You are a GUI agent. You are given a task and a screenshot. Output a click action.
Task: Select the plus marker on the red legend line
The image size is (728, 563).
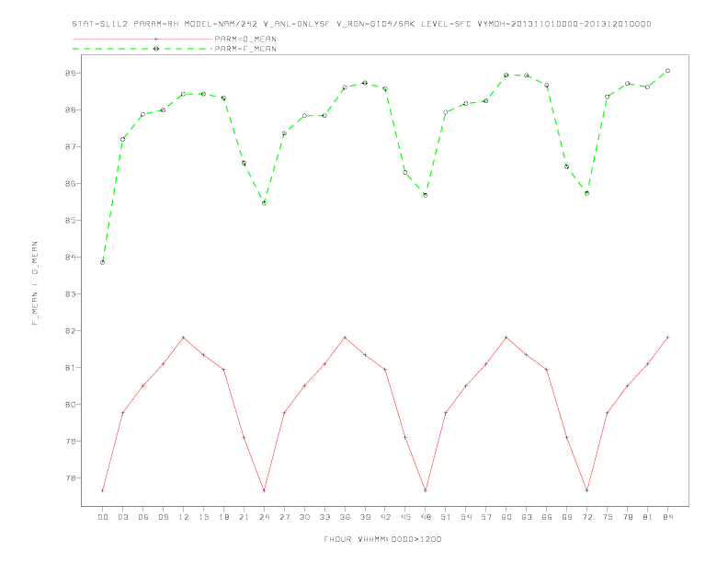point(156,39)
